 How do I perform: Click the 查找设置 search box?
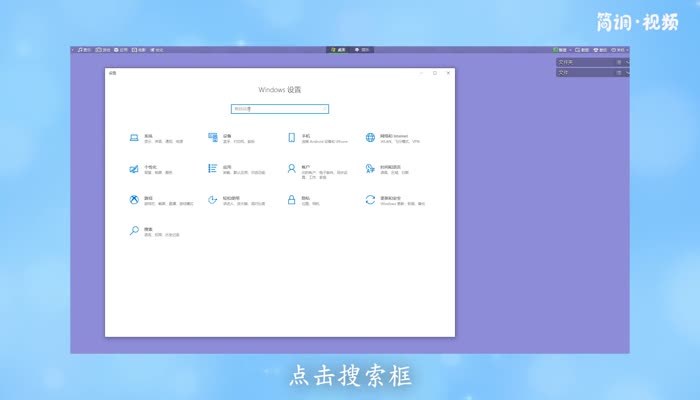tap(279, 109)
